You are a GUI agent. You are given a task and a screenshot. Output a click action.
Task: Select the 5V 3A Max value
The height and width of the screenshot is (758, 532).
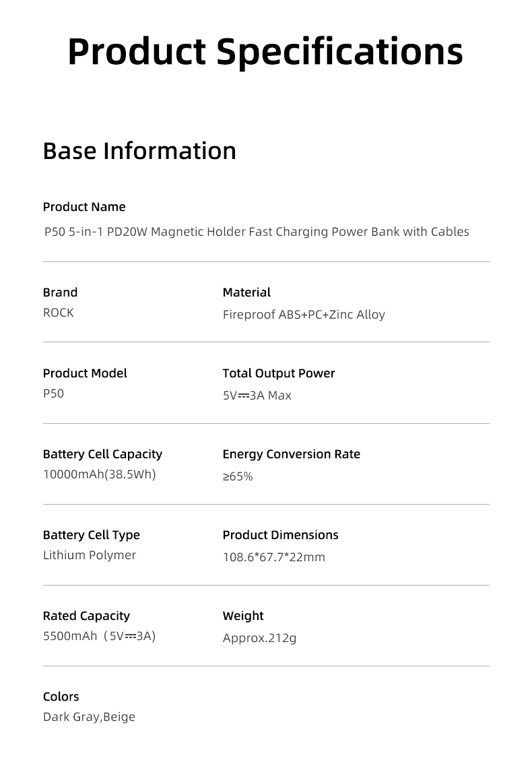point(257,396)
